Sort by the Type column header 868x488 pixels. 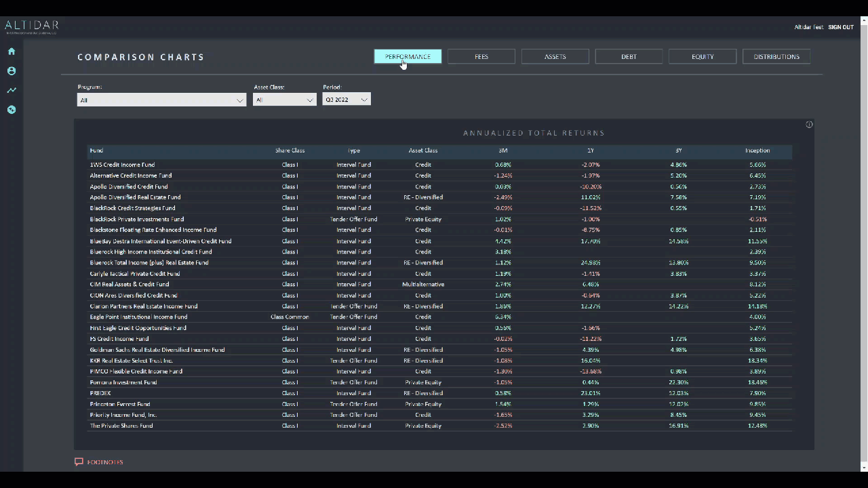(353, 150)
